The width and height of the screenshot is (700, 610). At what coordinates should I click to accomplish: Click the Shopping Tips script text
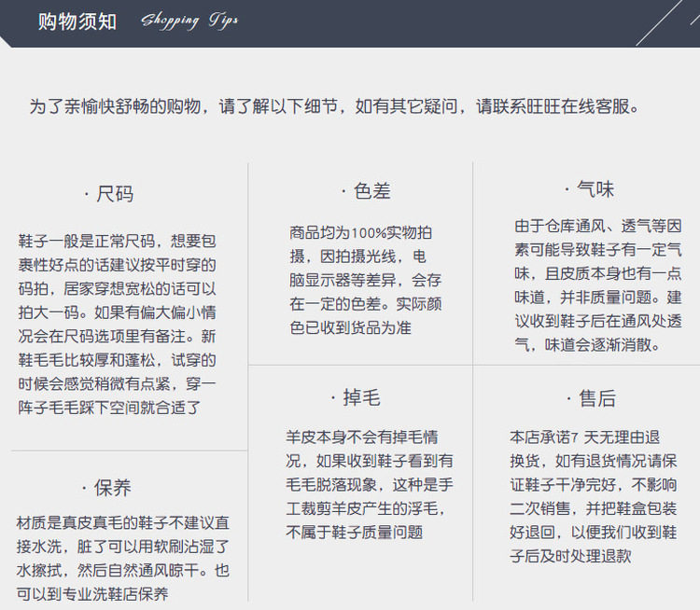click(189, 21)
